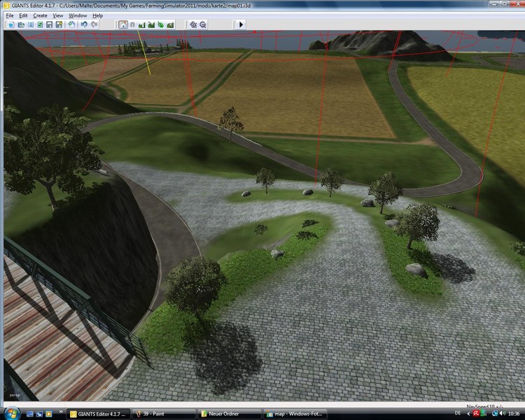This screenshot has width=525, height=420.
Task: Open the File menu
Action: click(x=10, y=15)
